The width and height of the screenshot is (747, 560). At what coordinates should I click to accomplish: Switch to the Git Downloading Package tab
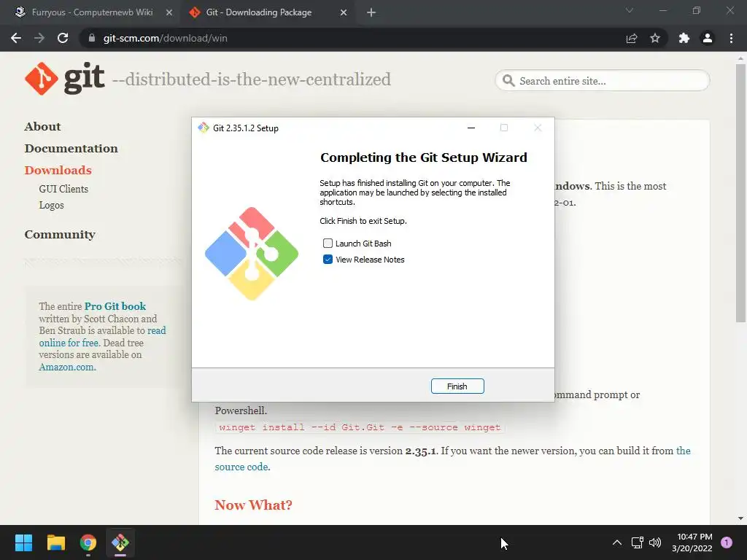coord(259,12)
